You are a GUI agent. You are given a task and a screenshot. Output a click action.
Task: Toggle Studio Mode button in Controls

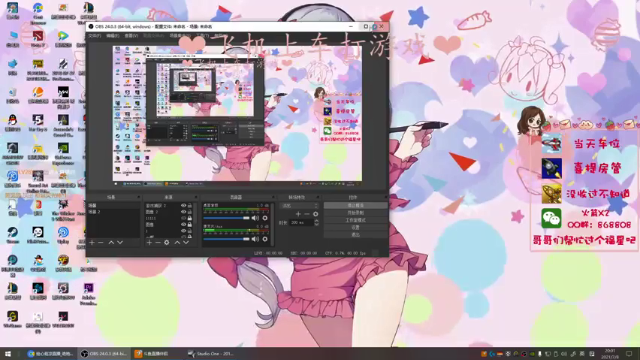click(x=356, y=220)
